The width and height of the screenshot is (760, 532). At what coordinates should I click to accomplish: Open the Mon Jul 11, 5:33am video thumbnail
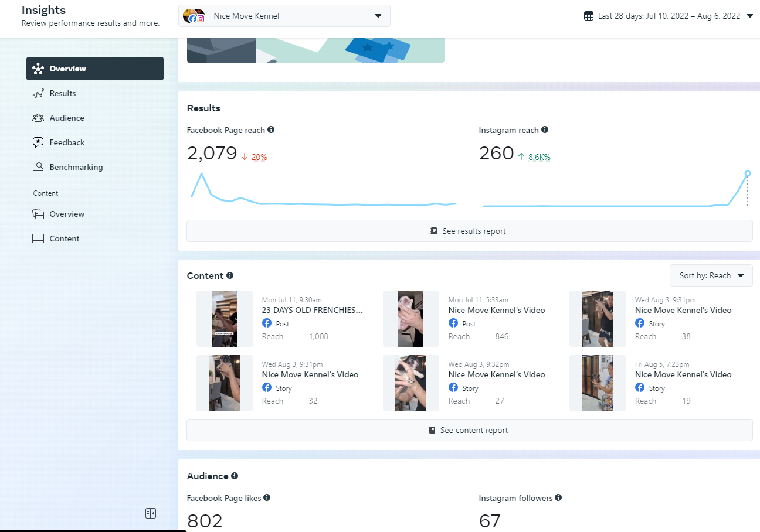411,319
